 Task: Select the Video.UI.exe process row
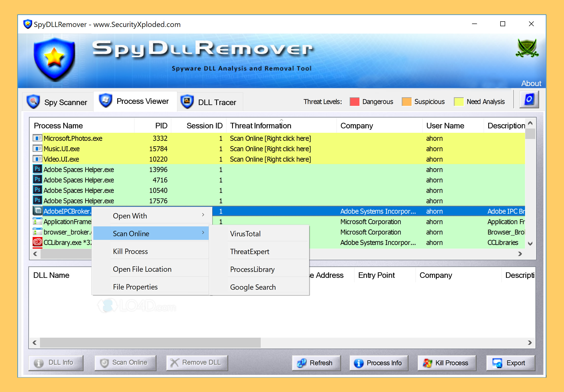(x=279, y=159)
